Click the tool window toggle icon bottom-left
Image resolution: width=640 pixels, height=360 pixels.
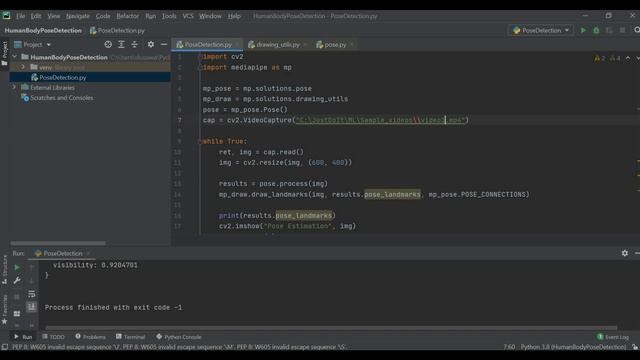4,347
